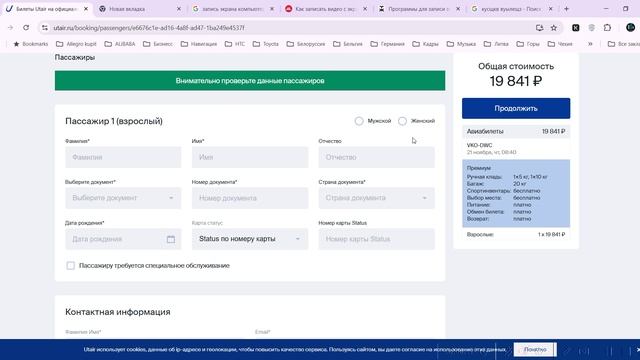Image resolution: width=640 pixels, height=360 pixels.
Task: Open the Status по номеру карты dropdown
Action: 250,239
